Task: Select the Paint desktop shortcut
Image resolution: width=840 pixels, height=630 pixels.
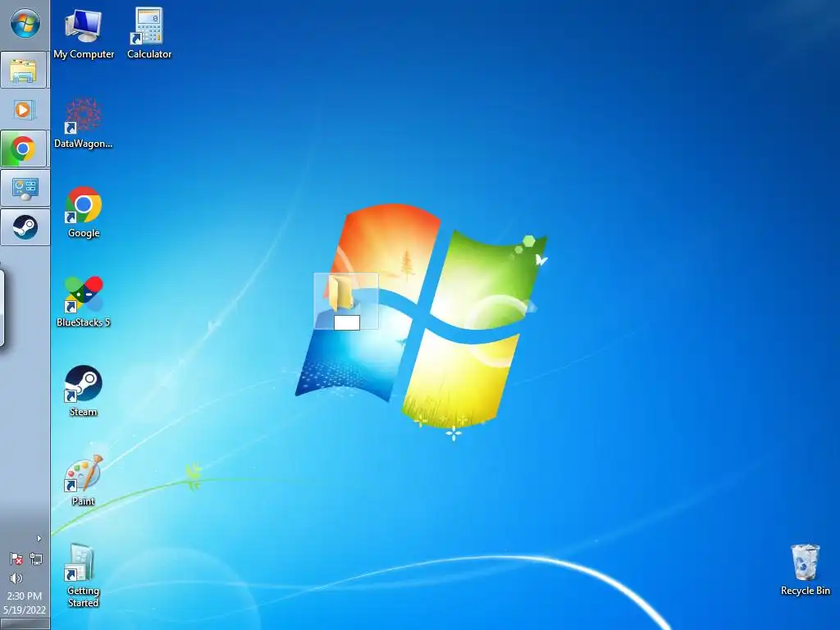Action: pos(84,481)
